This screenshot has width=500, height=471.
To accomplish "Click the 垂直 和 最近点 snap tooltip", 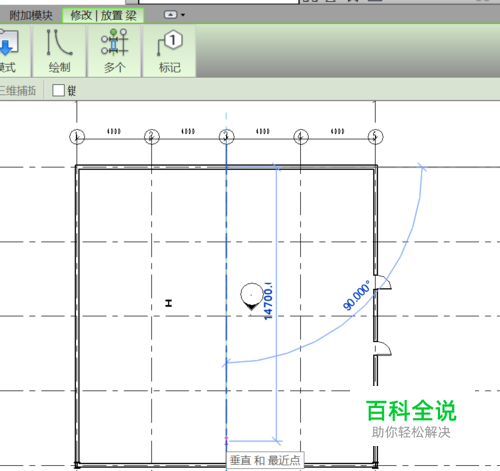I will pos(265,460).
